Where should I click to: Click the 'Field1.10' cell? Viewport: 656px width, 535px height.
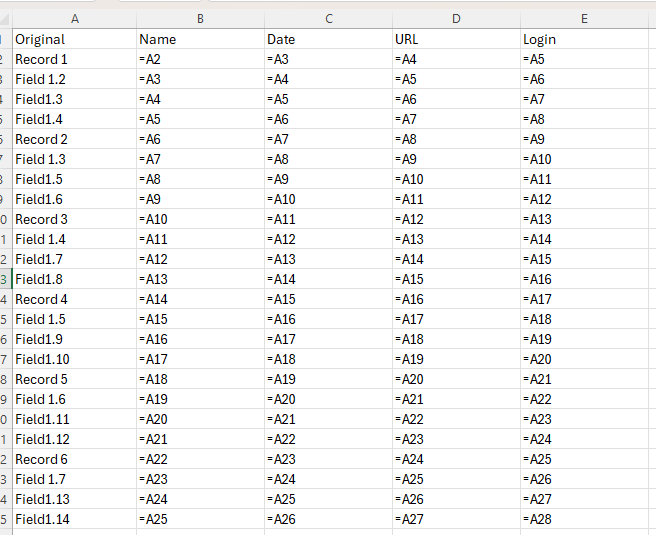74,359
